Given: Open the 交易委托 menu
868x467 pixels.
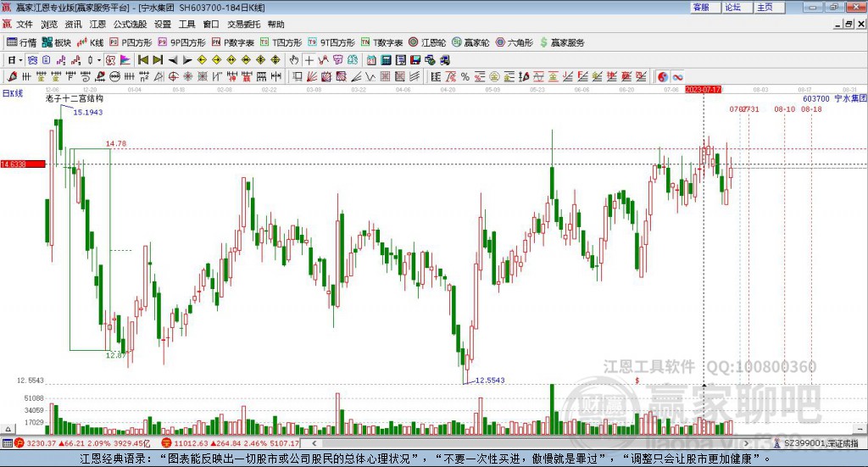Looking at the screenshot, I should pos(243,25).
